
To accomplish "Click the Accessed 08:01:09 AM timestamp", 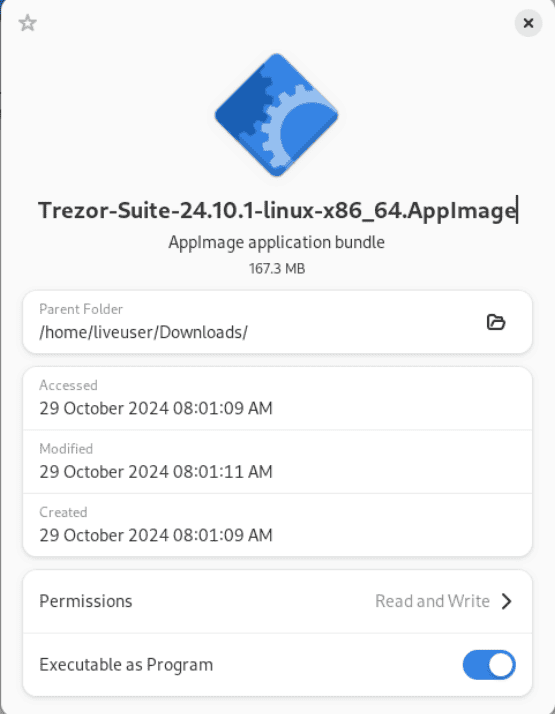I will 156,408.
